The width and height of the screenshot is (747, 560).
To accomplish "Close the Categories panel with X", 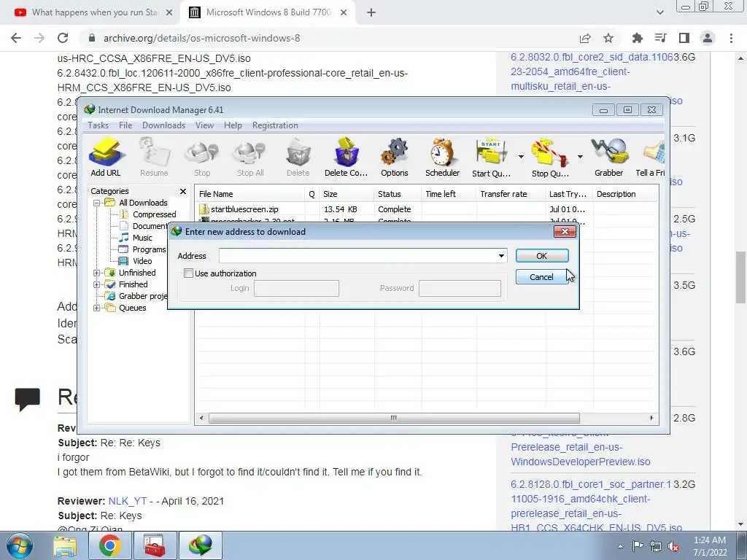I will coord(183,192).
